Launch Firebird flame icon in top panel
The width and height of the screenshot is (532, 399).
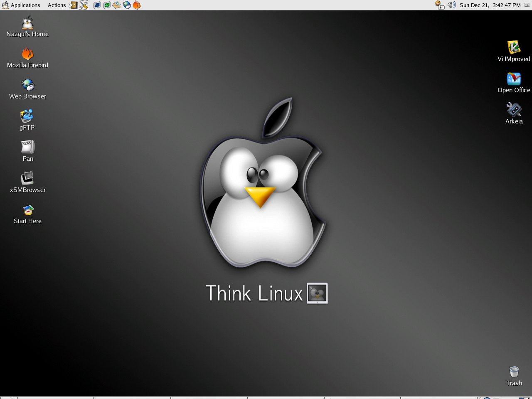pyautogui.click(x=137, y=5)
